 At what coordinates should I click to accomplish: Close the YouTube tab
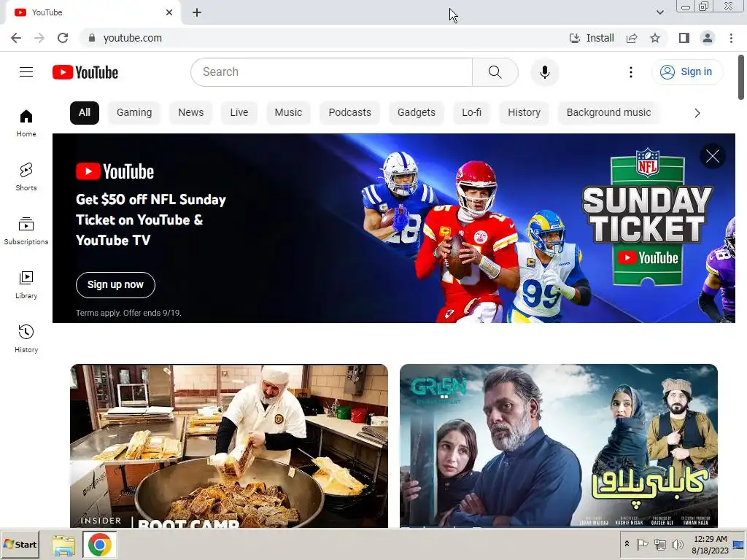pyautogui.click(x=169, y=12)
